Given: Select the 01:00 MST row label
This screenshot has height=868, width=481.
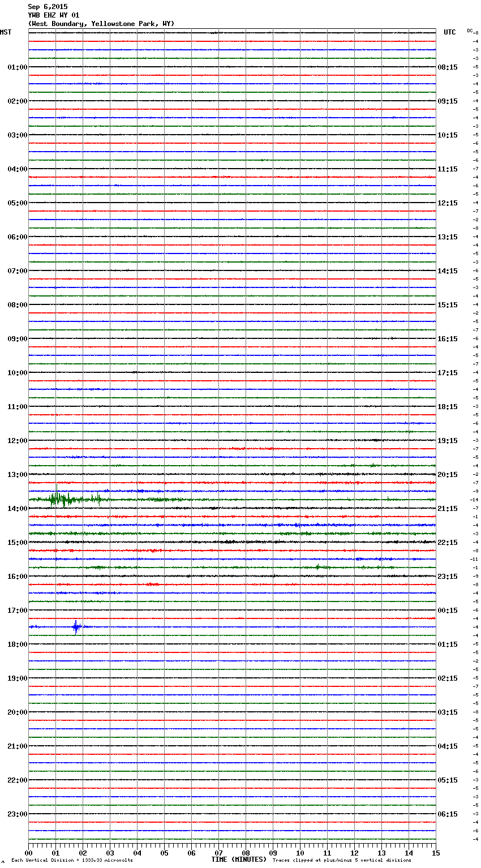Looking at the screenshot, I should [x=18, y=67].
